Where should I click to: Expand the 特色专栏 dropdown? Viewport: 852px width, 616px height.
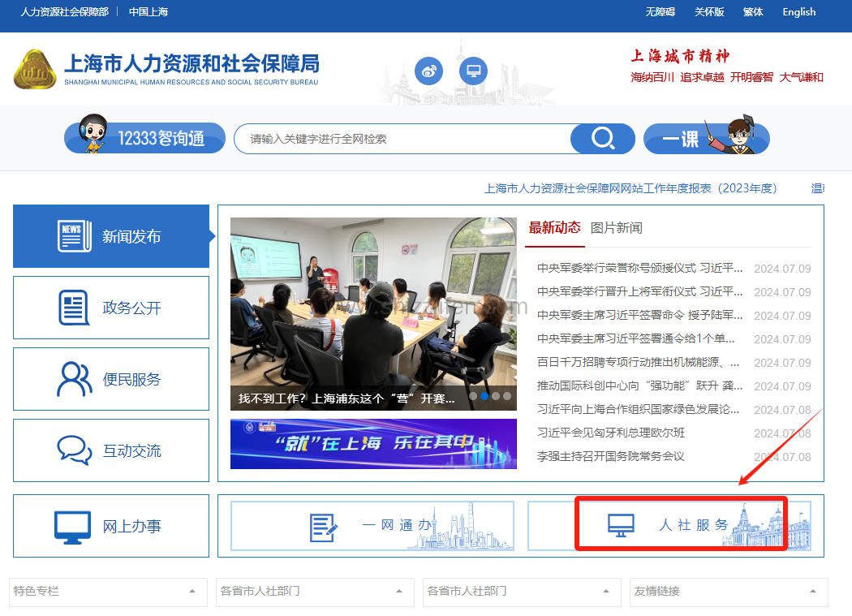point(105,592)
